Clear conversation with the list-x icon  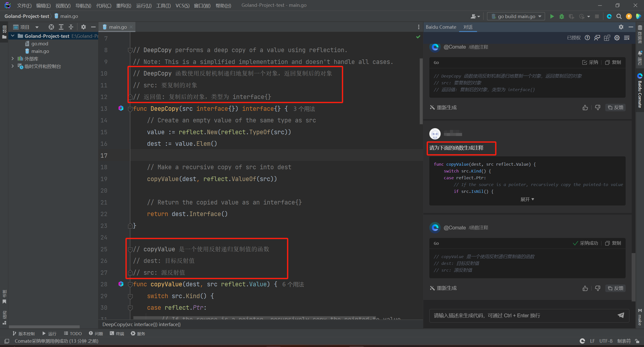coord(627,38)
